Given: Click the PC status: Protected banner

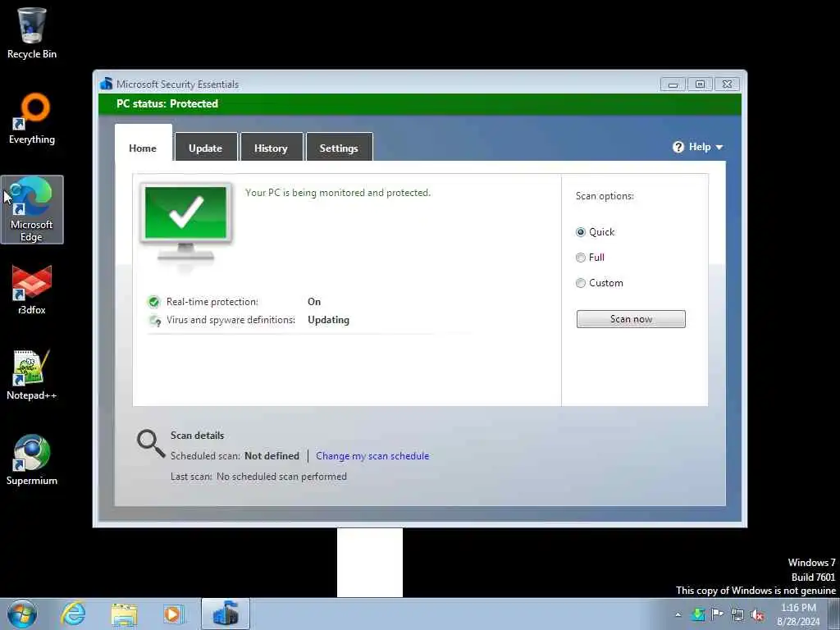Looking at the screenshot, I should pyautogui.click(x=420, y=104).
